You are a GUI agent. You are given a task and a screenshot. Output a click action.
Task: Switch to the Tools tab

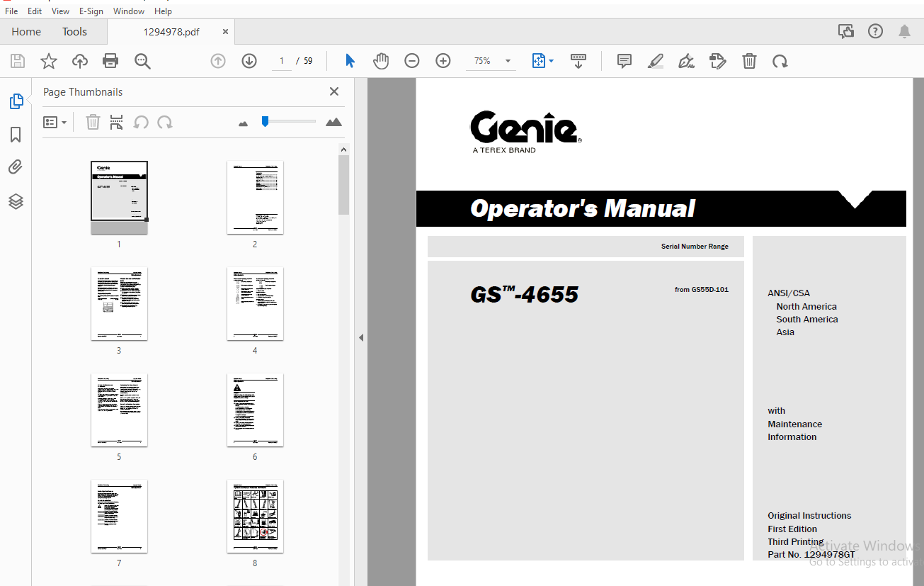click(74, 31)
